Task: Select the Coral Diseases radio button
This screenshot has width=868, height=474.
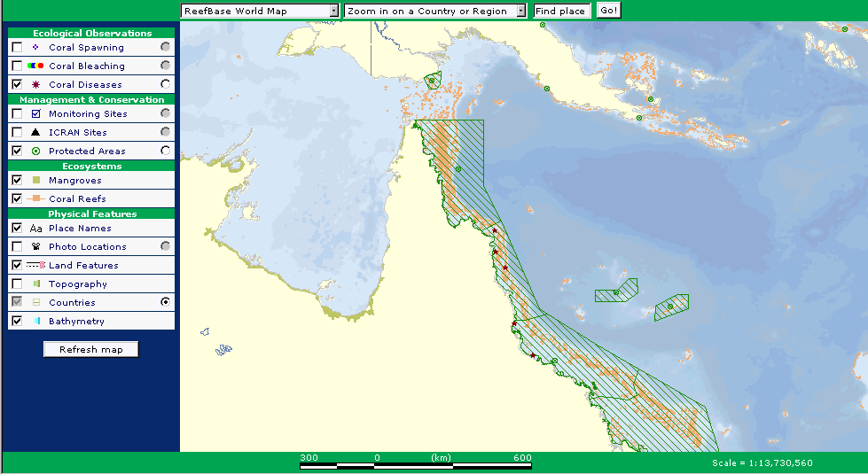Action: tap(165, 84)
